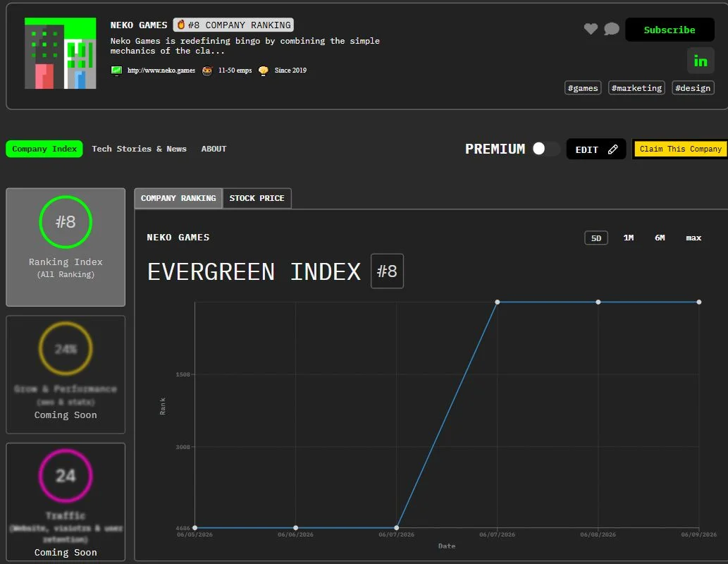The image size is (728, 564).
Task: Select the 5D time range
Action: [x=596, y=238]
